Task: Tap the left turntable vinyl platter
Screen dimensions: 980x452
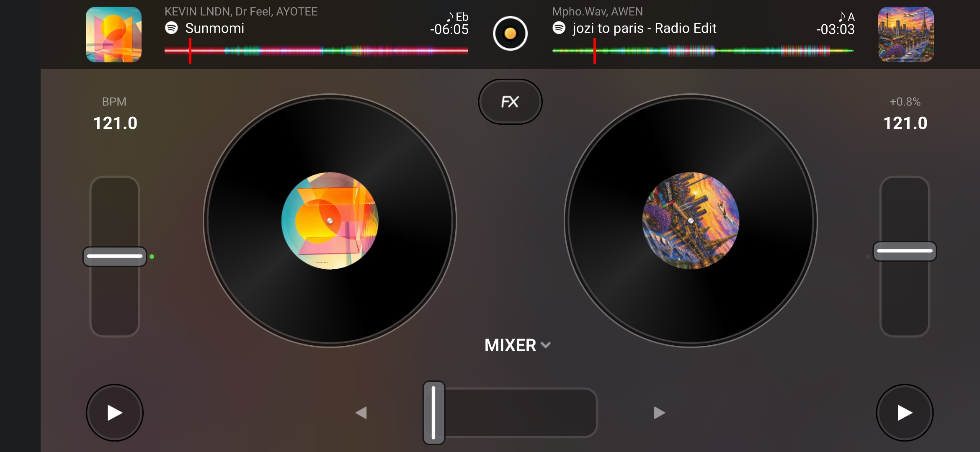Action: [x=330, y=221]
